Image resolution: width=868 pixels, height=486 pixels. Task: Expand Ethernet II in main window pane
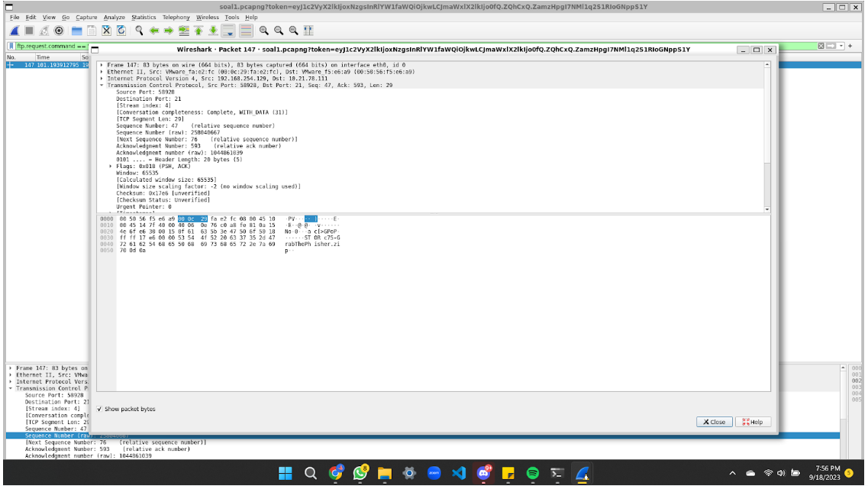click(x=11, y=374)
